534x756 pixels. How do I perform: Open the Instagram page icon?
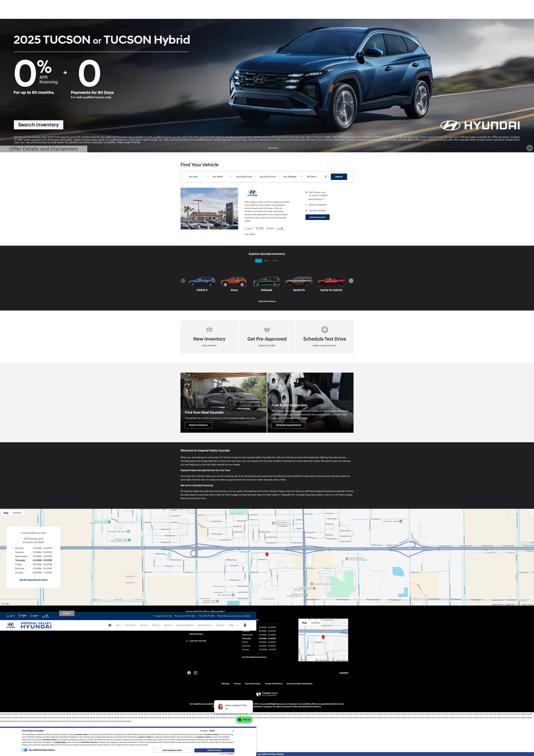click(x=196, y=673)
